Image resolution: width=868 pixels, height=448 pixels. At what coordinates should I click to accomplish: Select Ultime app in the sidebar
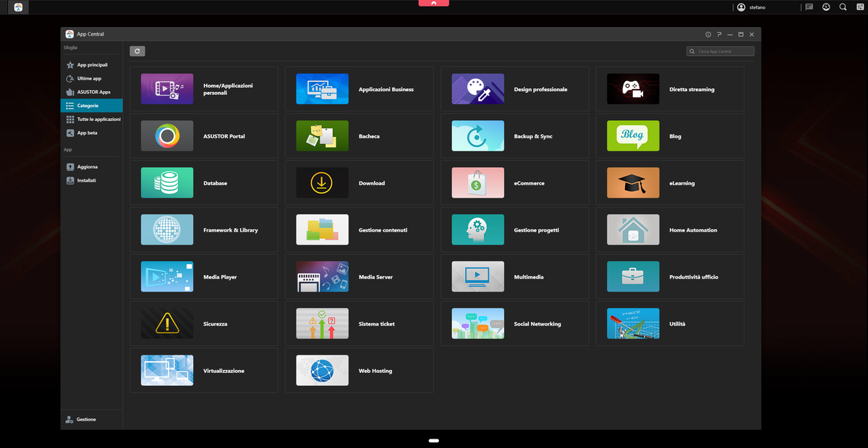[x=92, y=78]
